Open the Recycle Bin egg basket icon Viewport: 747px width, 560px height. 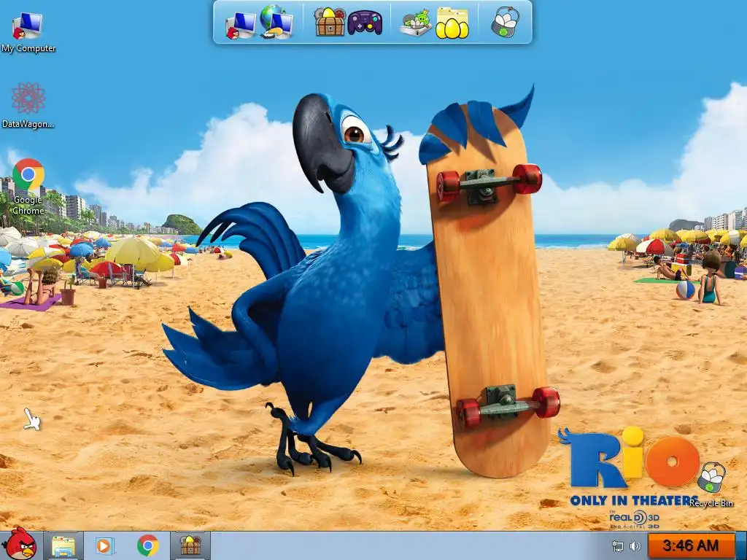point(711,477)
